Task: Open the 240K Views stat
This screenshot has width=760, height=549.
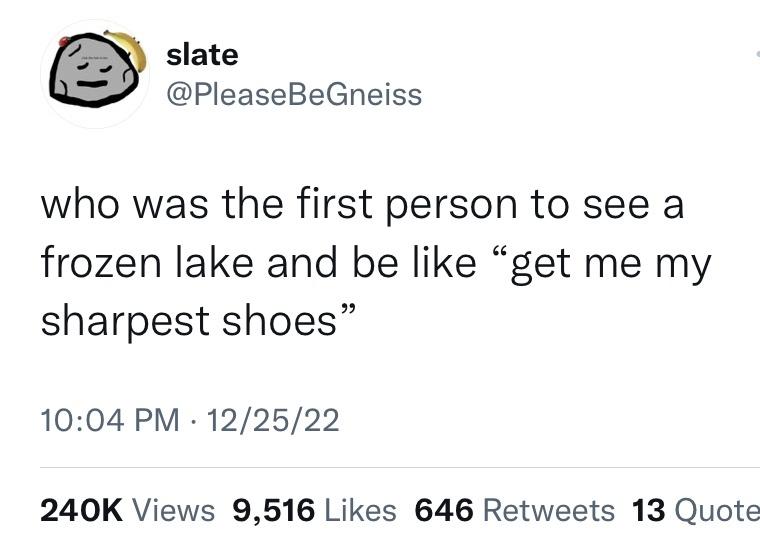Action: tap(127, 511)
